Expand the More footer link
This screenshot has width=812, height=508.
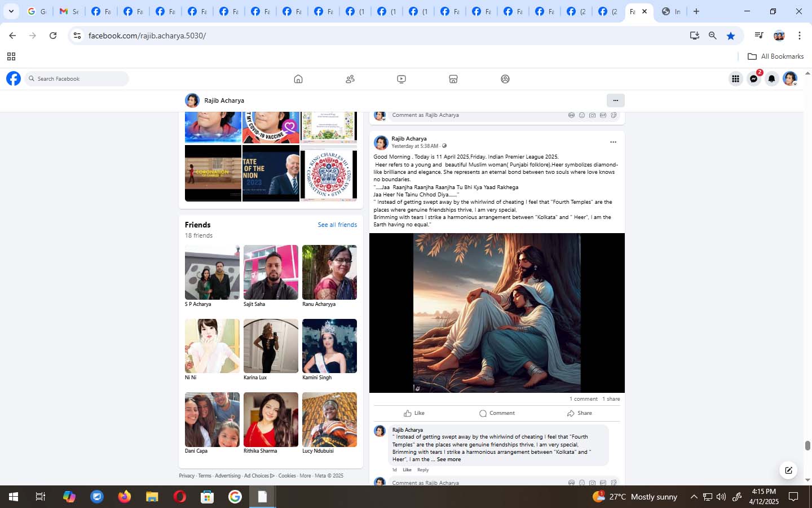(x=305, y=476)
